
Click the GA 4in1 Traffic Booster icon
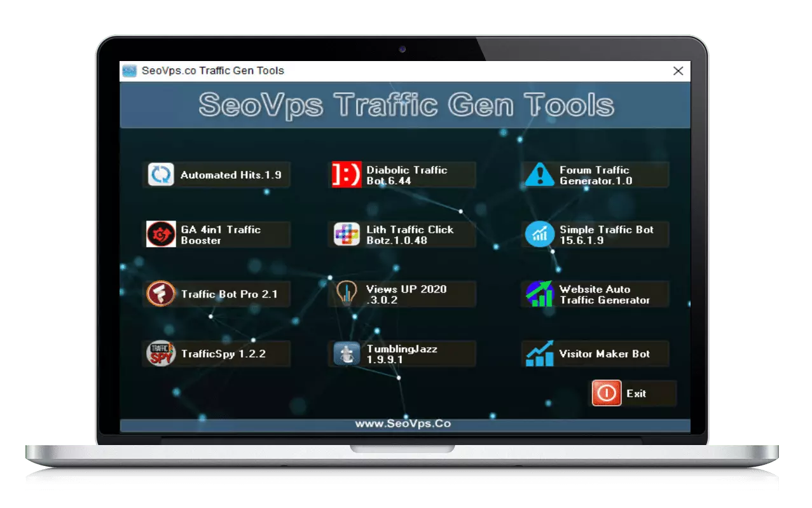point(161,234)
